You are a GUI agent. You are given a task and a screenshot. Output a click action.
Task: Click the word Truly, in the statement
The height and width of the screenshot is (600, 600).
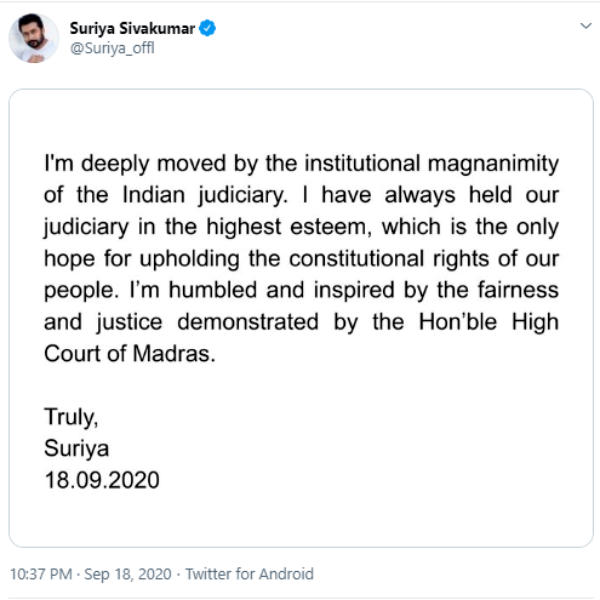[71, 417]
